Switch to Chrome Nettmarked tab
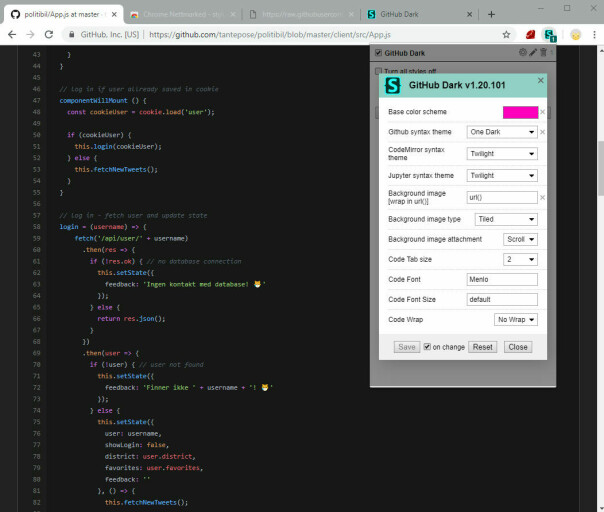 (x=183, y=15)
